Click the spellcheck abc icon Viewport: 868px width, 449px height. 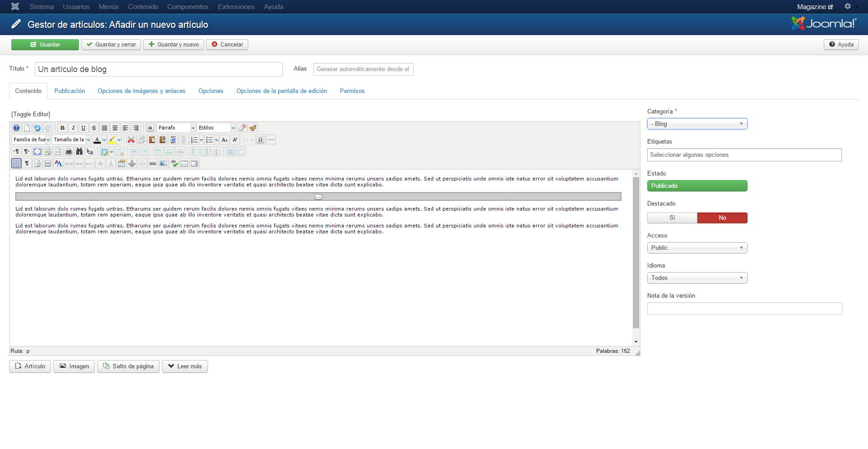pyautogui.click(x=174, y=163)
